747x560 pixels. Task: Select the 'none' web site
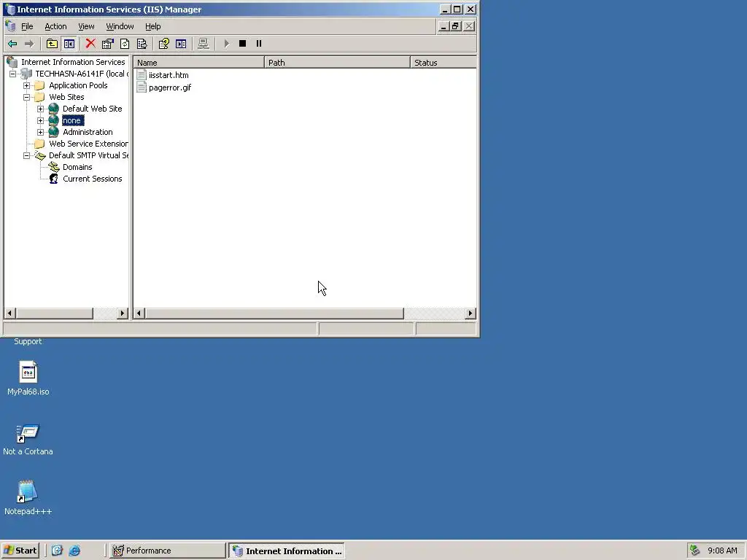point(72,120)
